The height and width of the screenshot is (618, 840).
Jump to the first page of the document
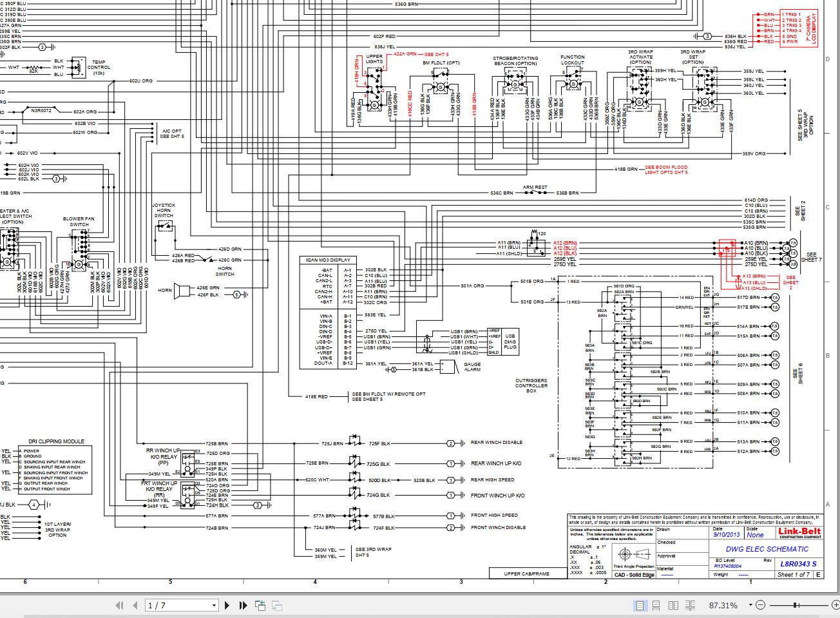pos(120,605)
